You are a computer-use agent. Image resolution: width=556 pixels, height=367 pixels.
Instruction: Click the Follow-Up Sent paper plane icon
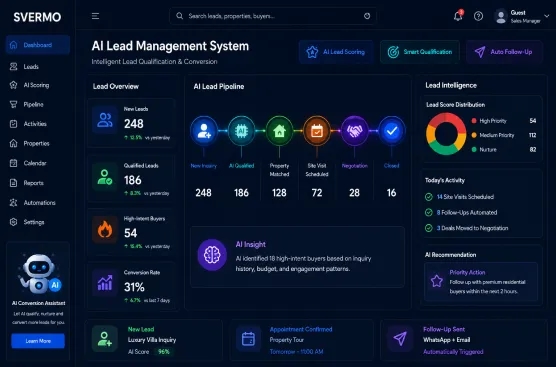tap(400, 339)
